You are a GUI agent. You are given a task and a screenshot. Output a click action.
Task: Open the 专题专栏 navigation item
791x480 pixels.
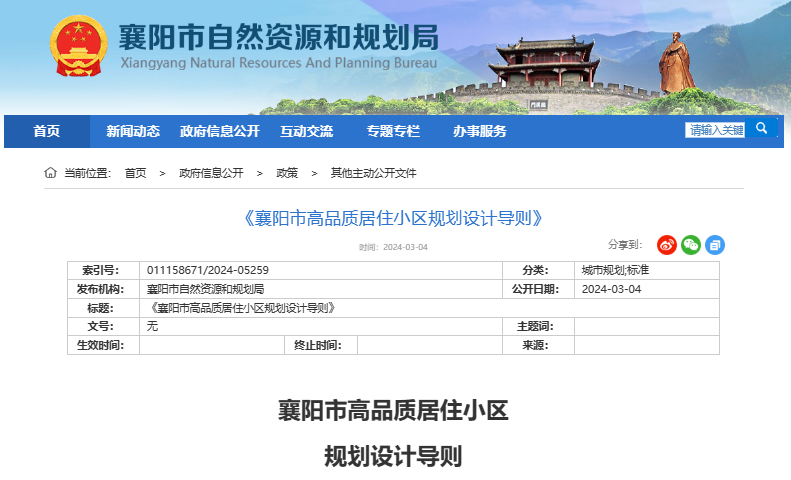click(x=393, y=131)
